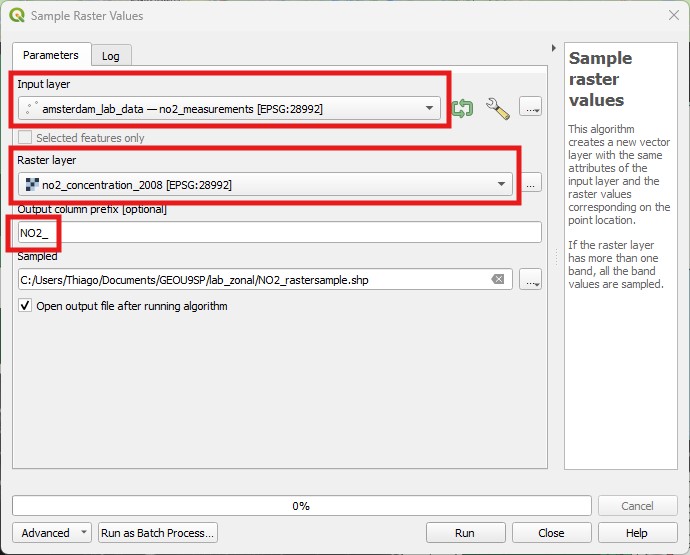The image size is (690, 555).
Task: Click the Close button
Action: (x=551, y=533)
